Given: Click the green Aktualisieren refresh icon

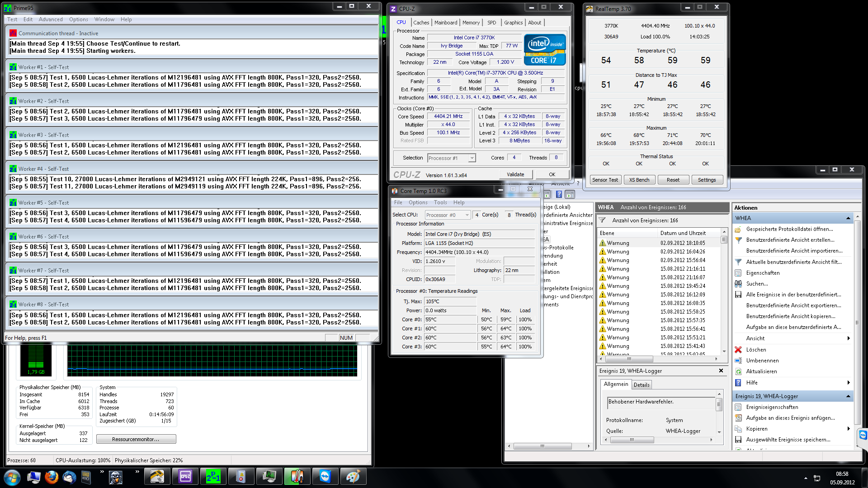Looking at the screenshot, I should (x=738, y=371).
